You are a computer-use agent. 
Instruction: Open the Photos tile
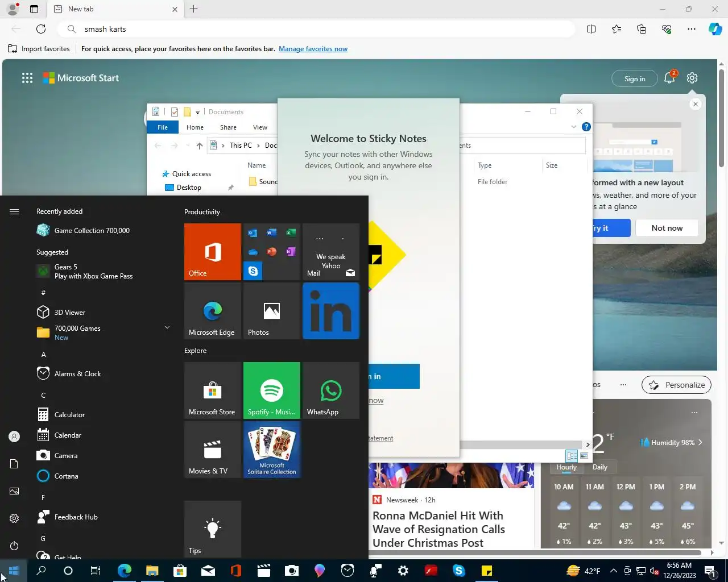click(272, 311)
